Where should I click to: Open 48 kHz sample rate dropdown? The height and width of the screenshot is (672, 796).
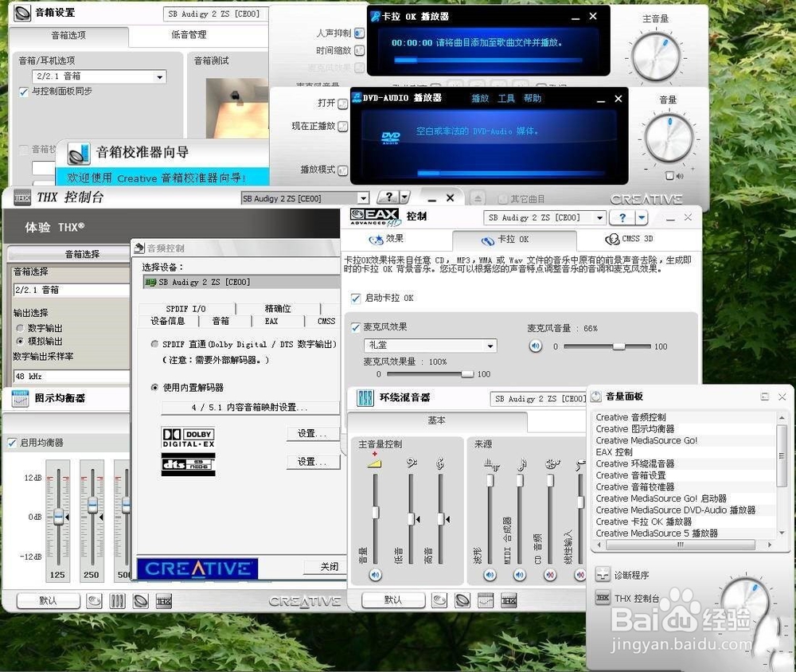pyautogui.click(x=71, y=377)
